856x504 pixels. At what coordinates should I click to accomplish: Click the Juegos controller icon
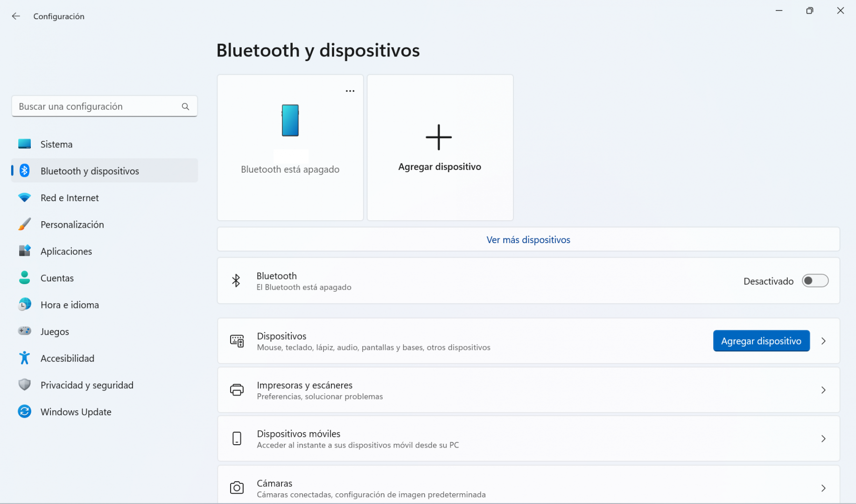(24, 331)
